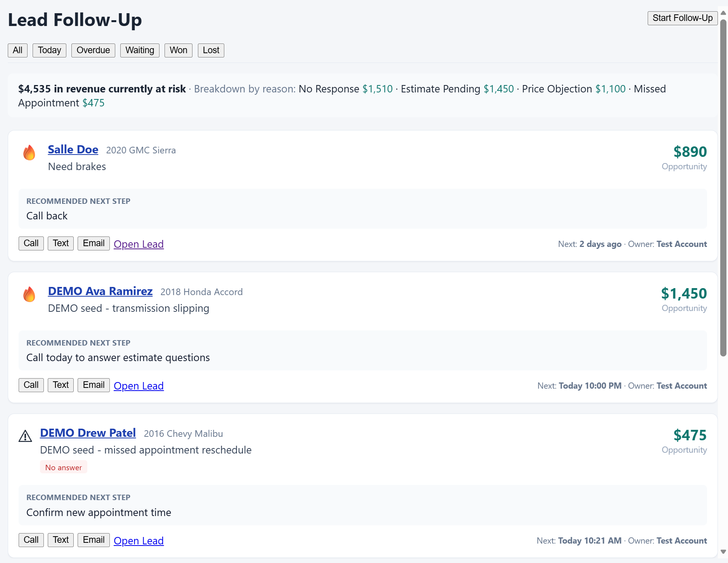
Task: Click Open Lead for Drew Patel
Action: 139,541
